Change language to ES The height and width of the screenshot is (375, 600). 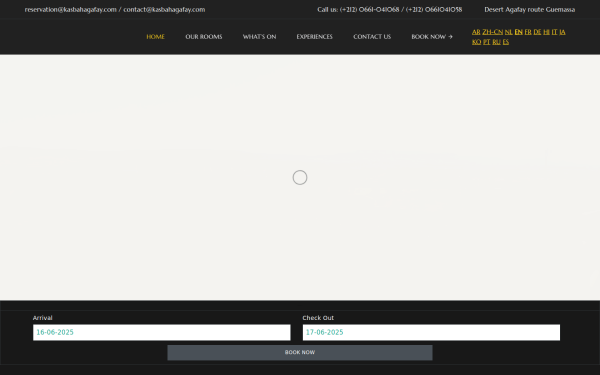[x=506, y=42]
